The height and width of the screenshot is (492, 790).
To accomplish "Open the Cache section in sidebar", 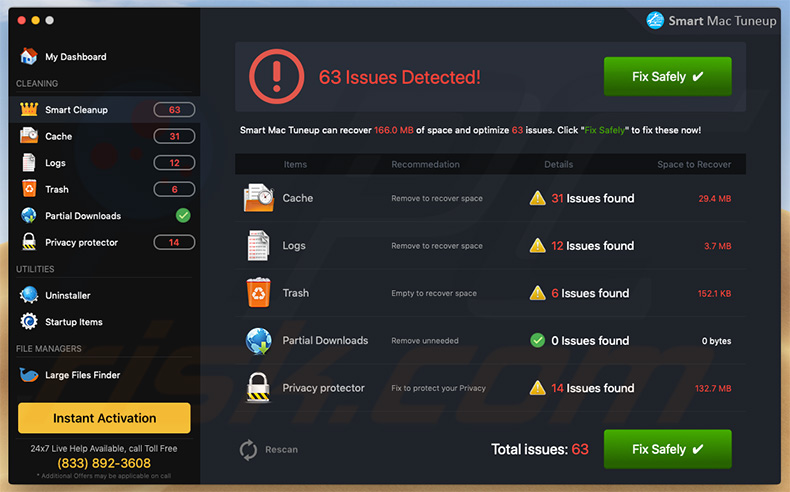I will [x=104, y=136].
